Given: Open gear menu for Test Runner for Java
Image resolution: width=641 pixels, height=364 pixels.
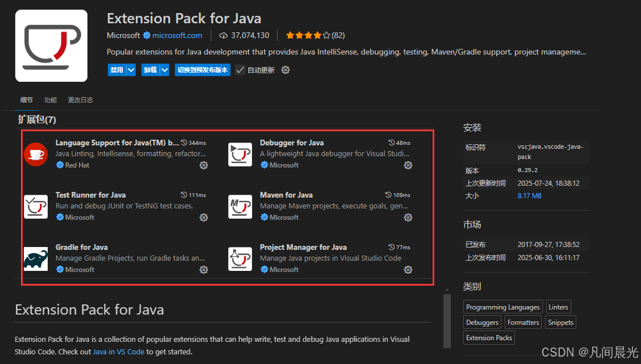Looking at the screenshot, I should point(204,217).
